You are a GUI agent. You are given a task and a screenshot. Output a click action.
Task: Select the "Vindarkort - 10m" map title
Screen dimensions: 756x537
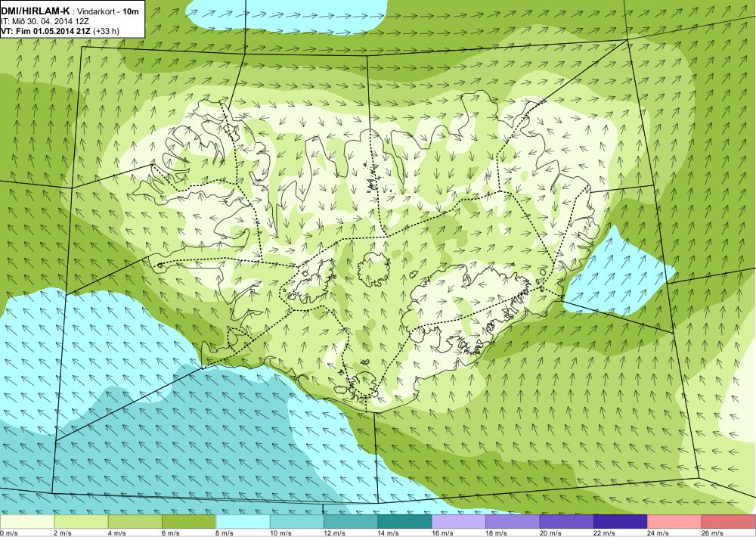(108, 11)
